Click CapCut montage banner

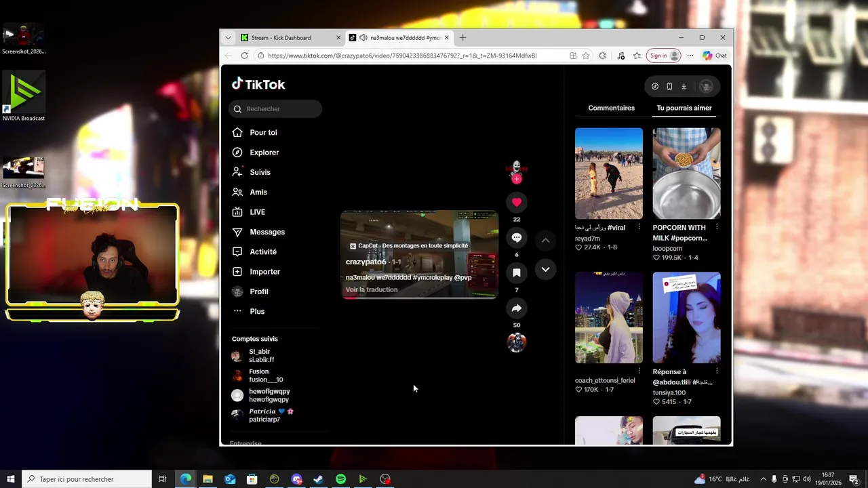[x=409, y=245]
